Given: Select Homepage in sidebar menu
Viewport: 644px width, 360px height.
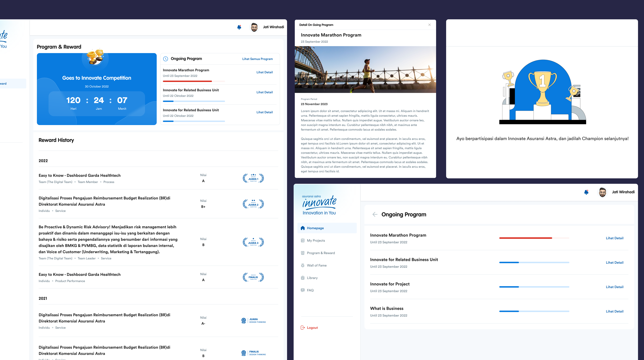Looking at the screenshot, I should point(327,228).
